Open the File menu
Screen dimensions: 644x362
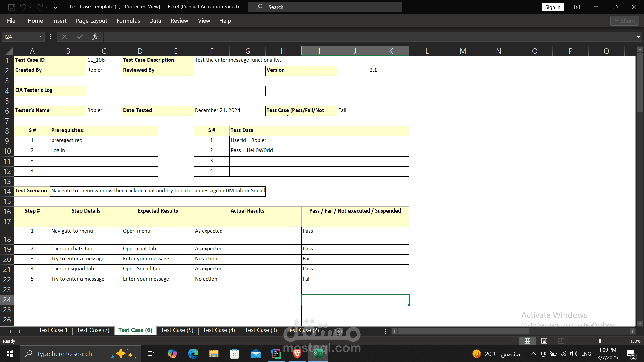pos(11,21)
